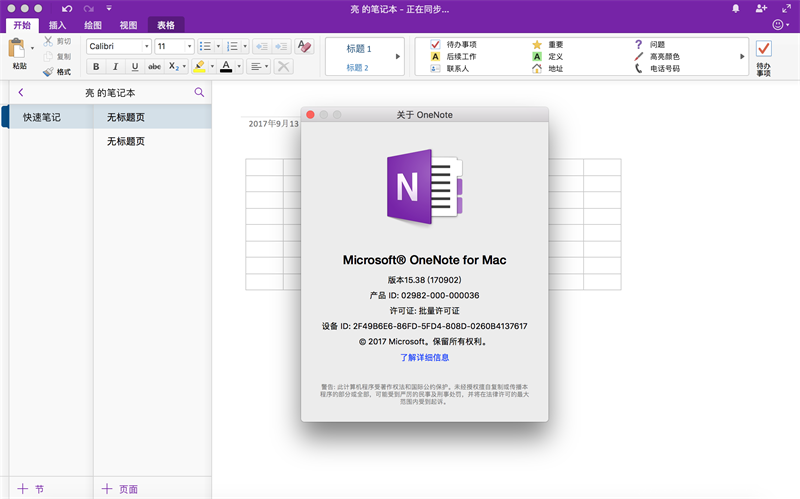Click the Cut scissors icon
The width and height of the screenshot is (800, 499).
48,41
